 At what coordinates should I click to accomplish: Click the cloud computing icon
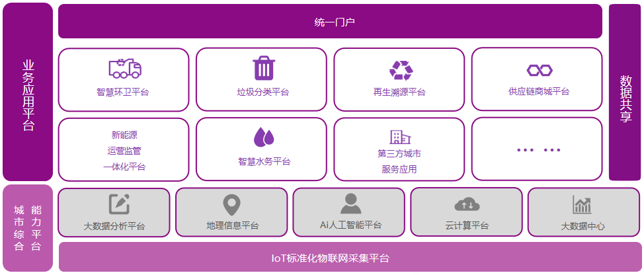(467, 204)
